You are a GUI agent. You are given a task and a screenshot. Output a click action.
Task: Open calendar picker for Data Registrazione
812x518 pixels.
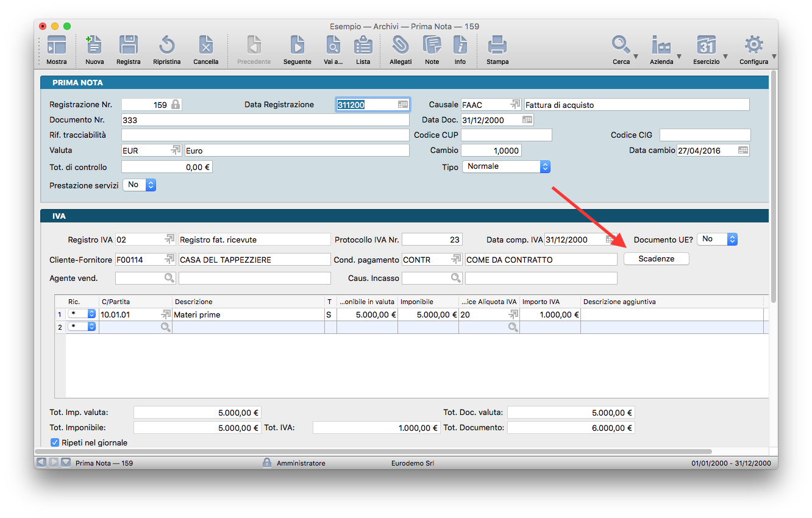[x=403, y=105]
